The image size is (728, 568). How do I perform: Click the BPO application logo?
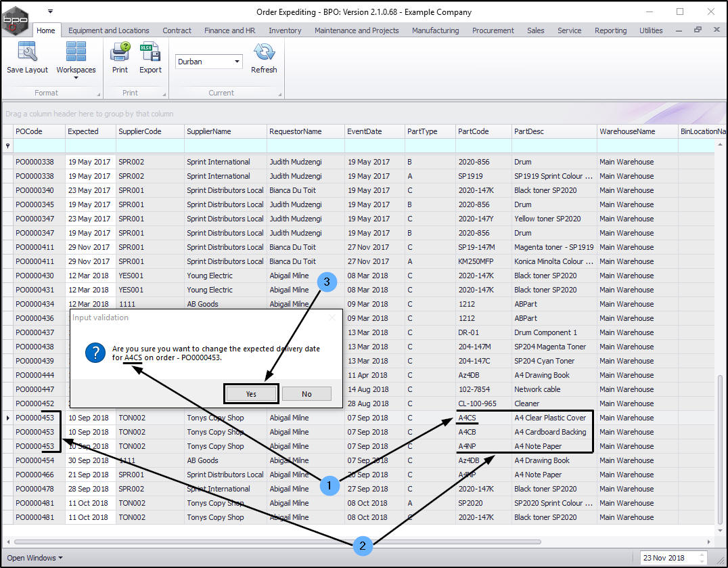tap(16, 19)
